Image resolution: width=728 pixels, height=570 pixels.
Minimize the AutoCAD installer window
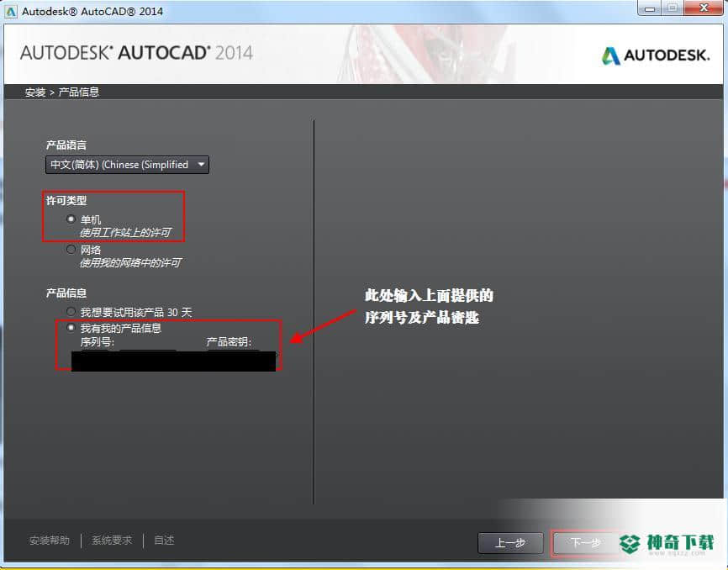(650, 8)
